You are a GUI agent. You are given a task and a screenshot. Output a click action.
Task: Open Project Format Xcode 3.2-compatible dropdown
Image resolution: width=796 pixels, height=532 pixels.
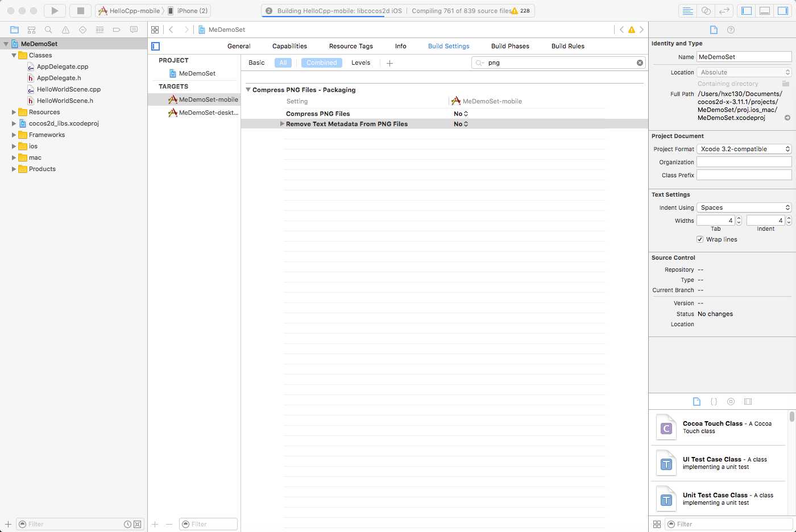[744, 149]
